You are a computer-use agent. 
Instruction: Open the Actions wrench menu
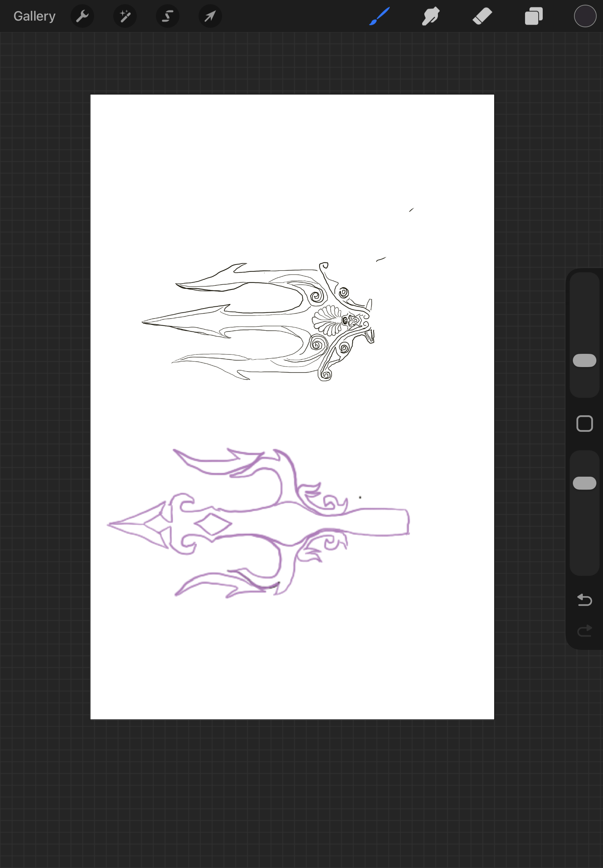82,16
